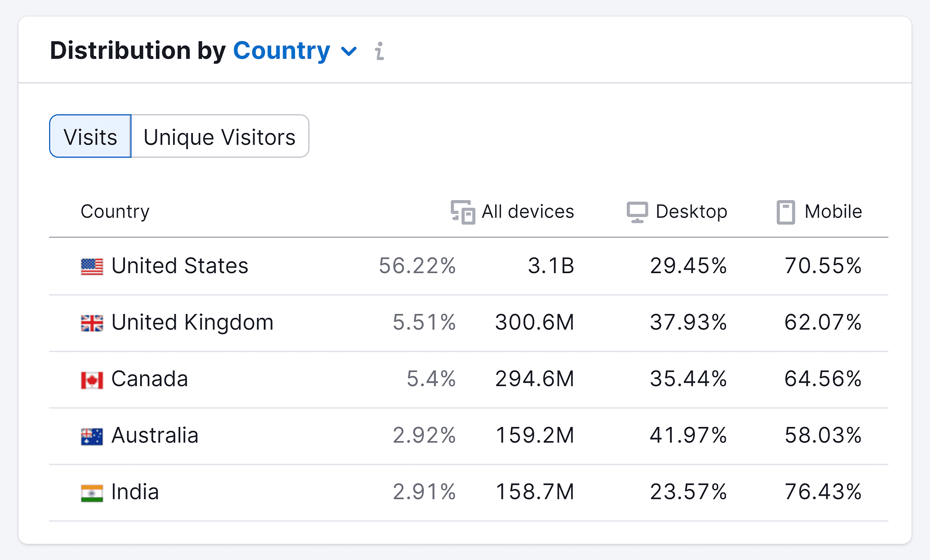Click the info icon beside the title

coord(379,51)
